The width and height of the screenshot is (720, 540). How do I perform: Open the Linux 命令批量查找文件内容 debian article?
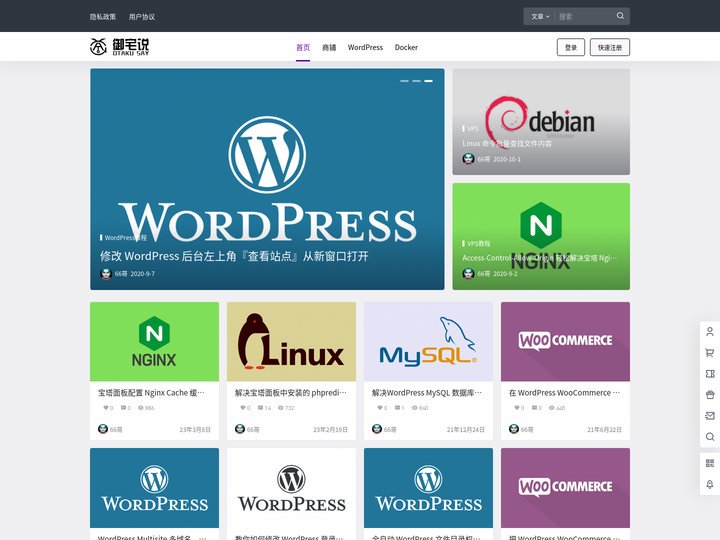507,143
